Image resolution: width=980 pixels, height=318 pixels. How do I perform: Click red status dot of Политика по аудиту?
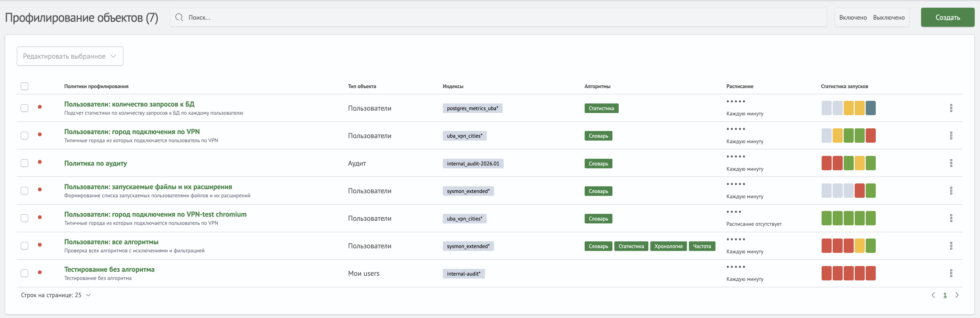click(x=40, y=162)
